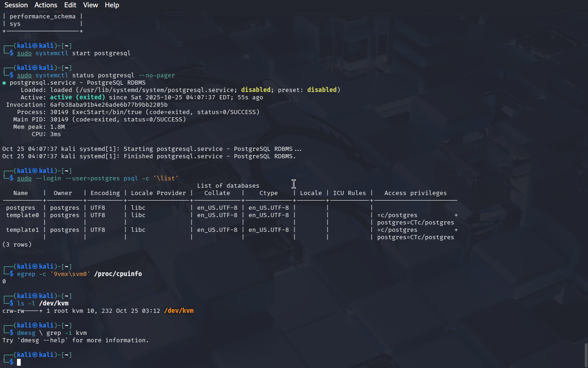Click the 'List of databases' table title
Screen dimensions: 588x368
point(228,186)
